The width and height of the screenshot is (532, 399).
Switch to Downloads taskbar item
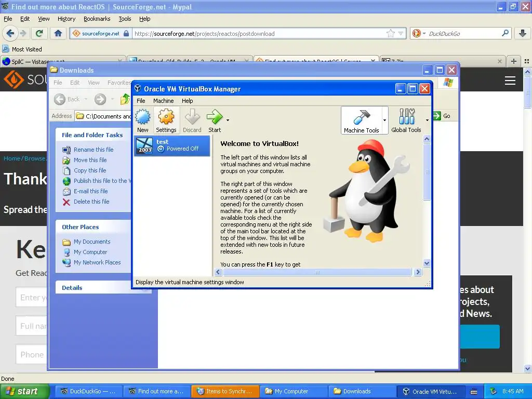tap(362, 391)
